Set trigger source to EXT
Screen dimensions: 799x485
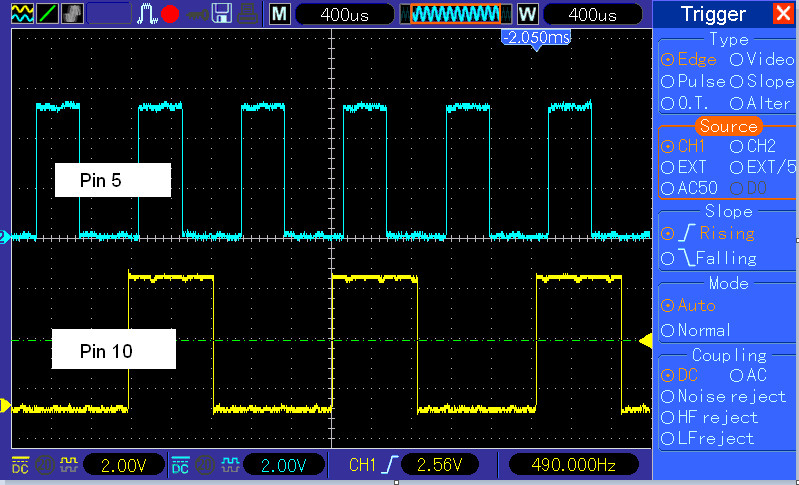tap(684, 167)
